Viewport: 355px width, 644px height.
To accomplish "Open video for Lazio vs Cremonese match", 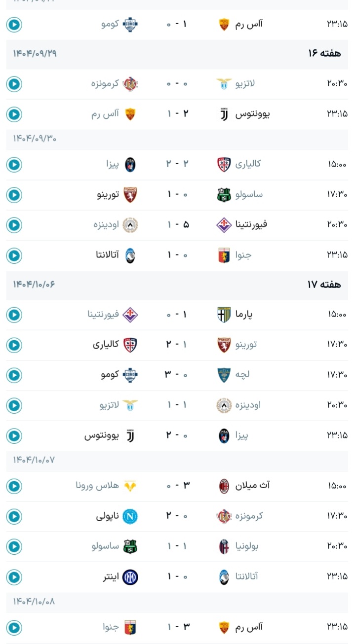I will tap(14, 84).
